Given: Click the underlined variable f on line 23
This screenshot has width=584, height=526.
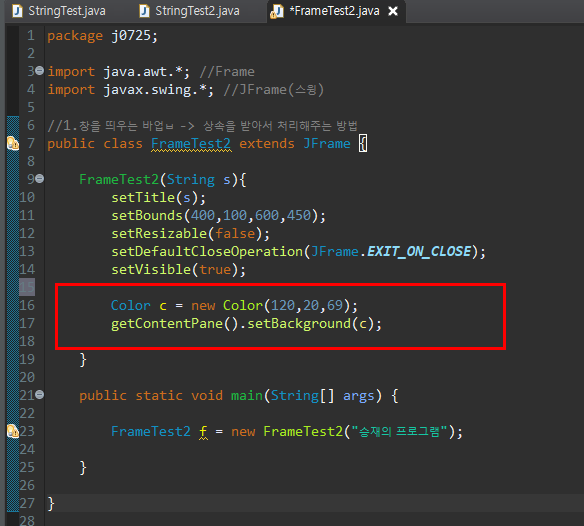Looking at the screenshot, I should tap(203, 432).
